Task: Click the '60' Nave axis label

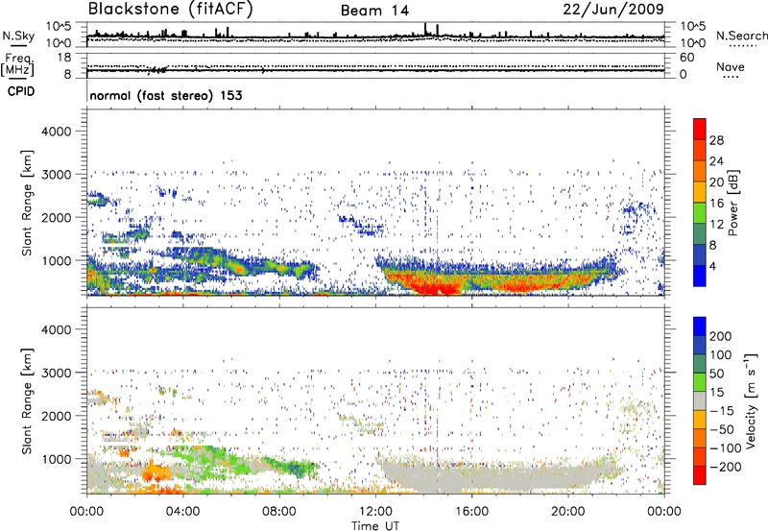Action: point(686,58)
